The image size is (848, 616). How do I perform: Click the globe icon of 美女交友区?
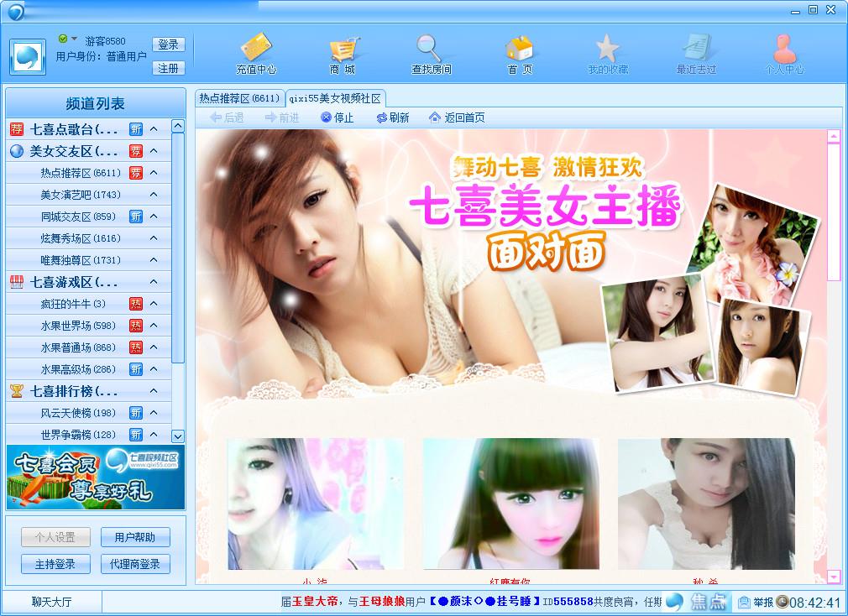[17, 151]
